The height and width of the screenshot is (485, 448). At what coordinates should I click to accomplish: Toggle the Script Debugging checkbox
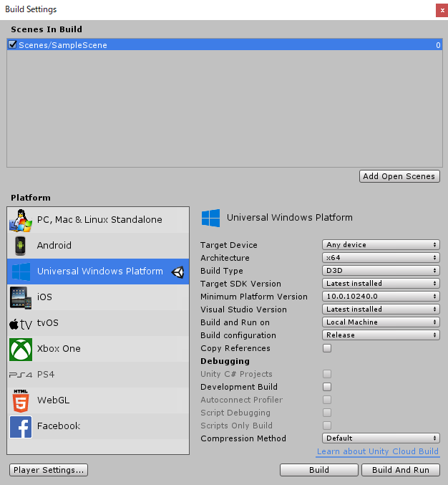coord(327,413)
